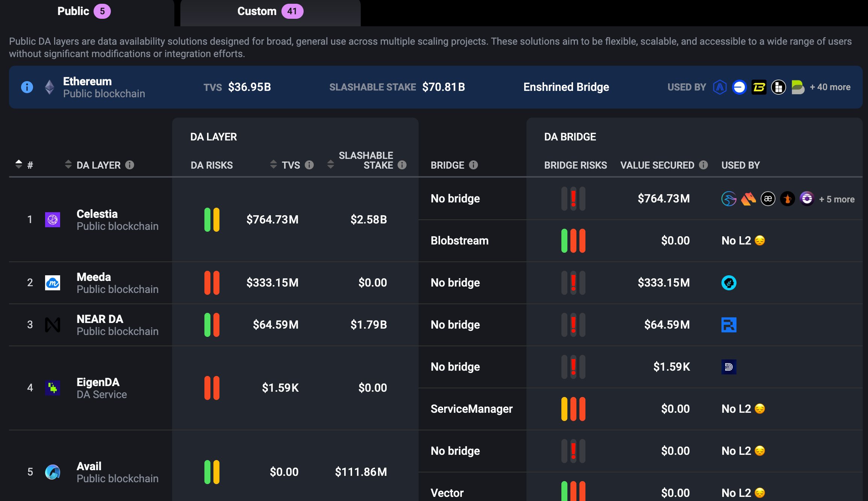Click the Meeda logo icon

pos(53,283)
